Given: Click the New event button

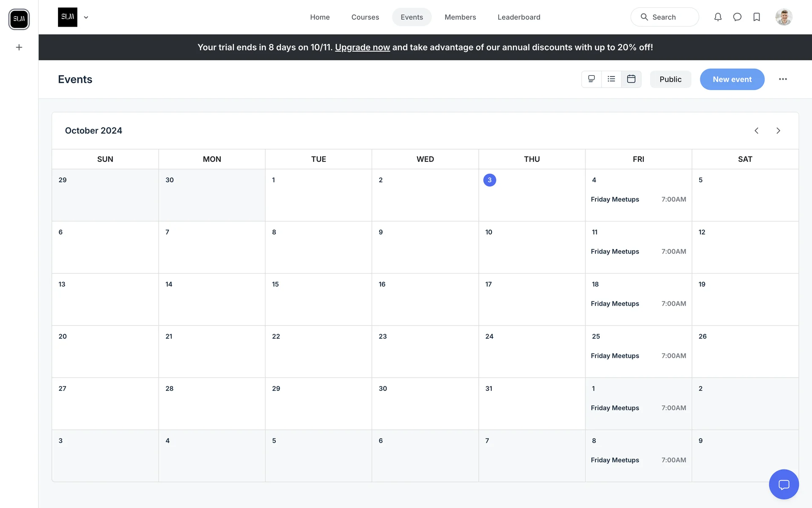Looking at the screenshot, I should (732, 79).
